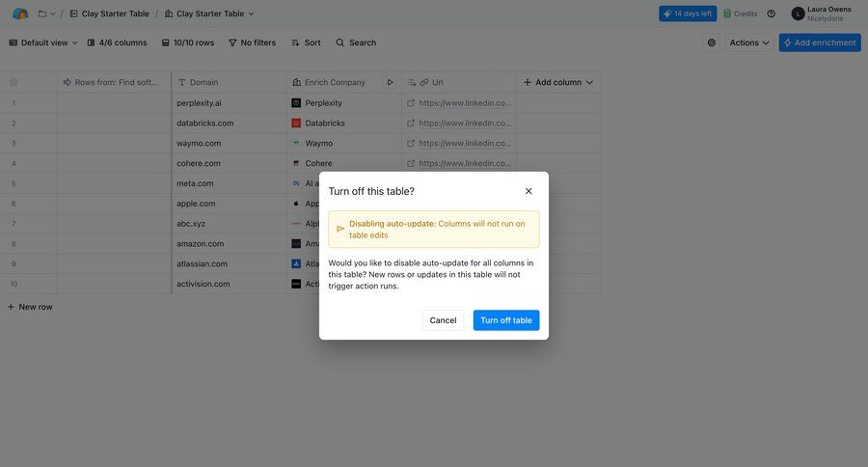The image size is (868, 467).
Task: Open the 4/6 columns selector
Action: [x=118, y=42]
